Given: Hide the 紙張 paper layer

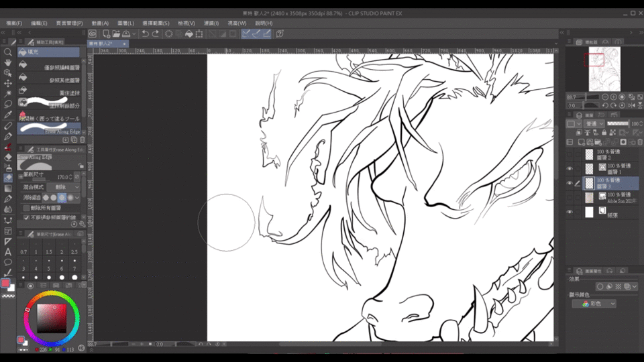Looking at the screenshot, I should coord(570,212).
